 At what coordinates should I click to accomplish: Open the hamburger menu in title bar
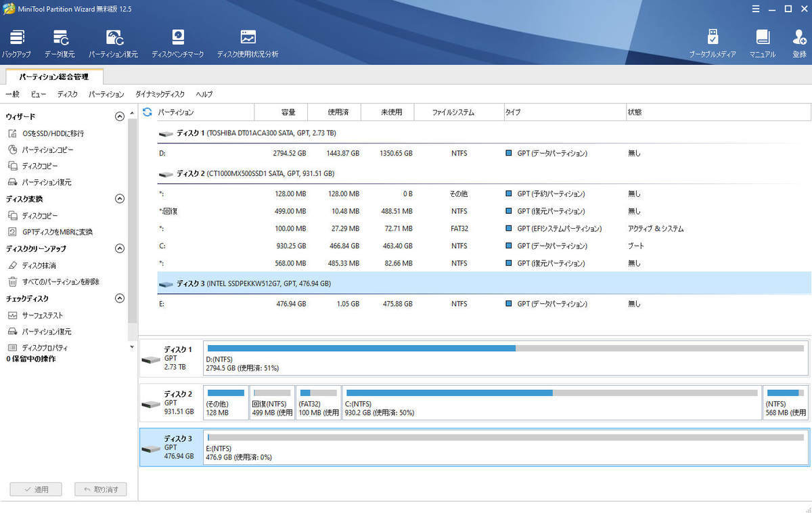(756, 9)
